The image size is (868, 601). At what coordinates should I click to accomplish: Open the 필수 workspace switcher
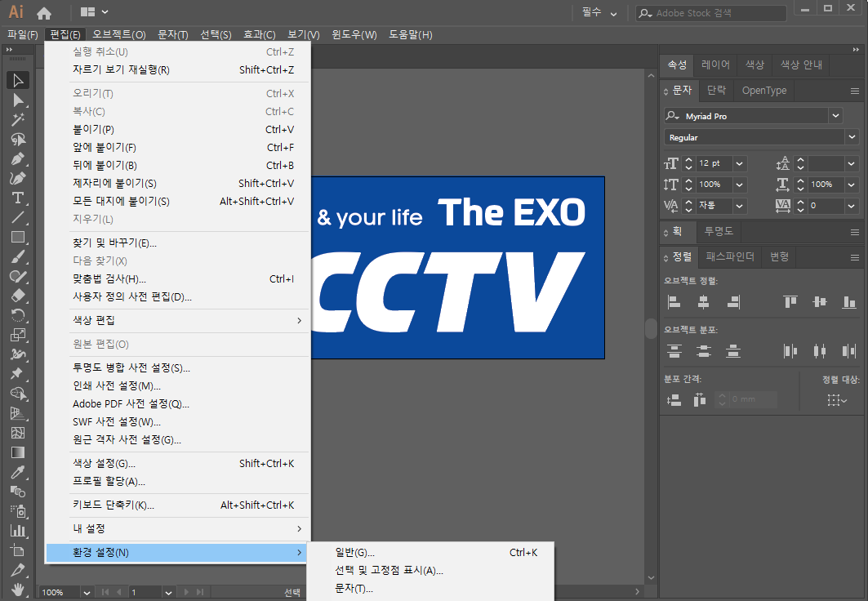tap(599, 12)
